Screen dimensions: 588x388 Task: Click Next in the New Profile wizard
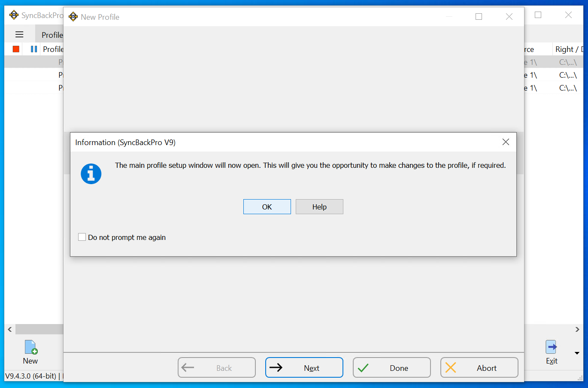304,368
